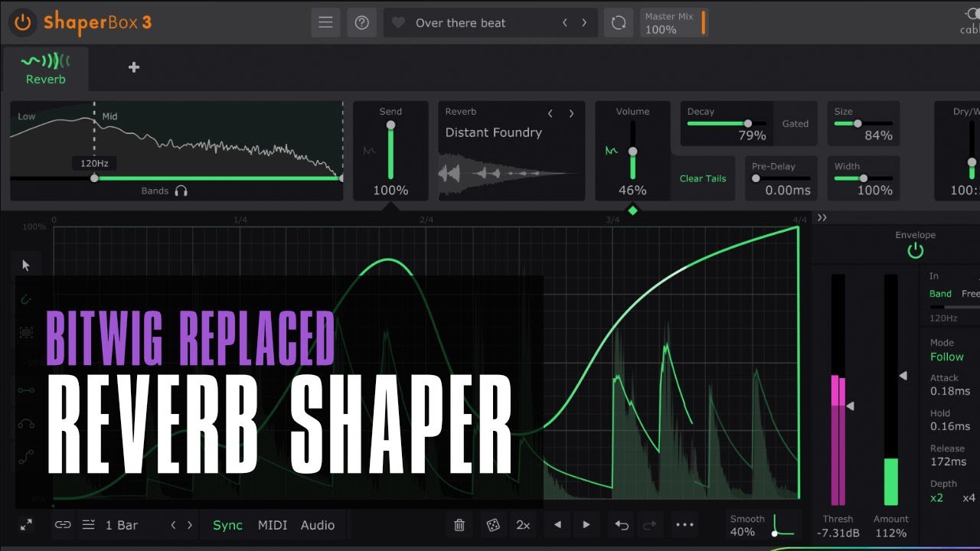
Task: Delete the curve with trash icon
Action: pyautogui.click(x=459, y=525)
